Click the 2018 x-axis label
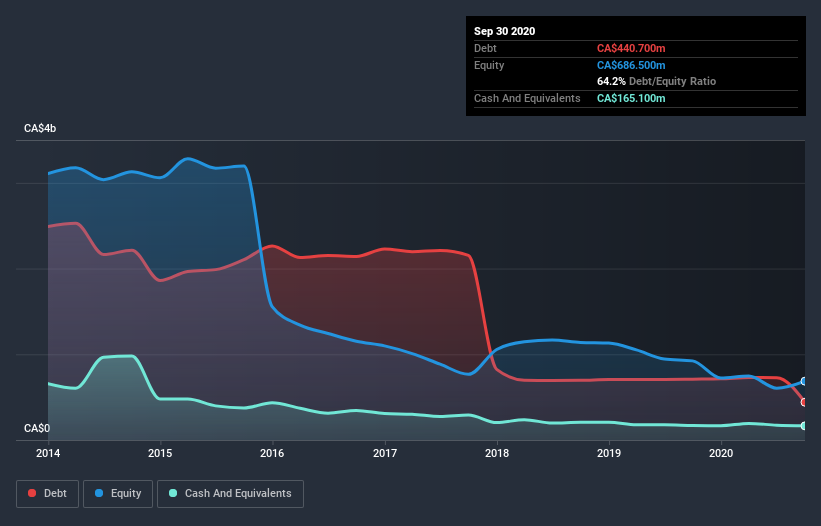 tap(497, 453)
